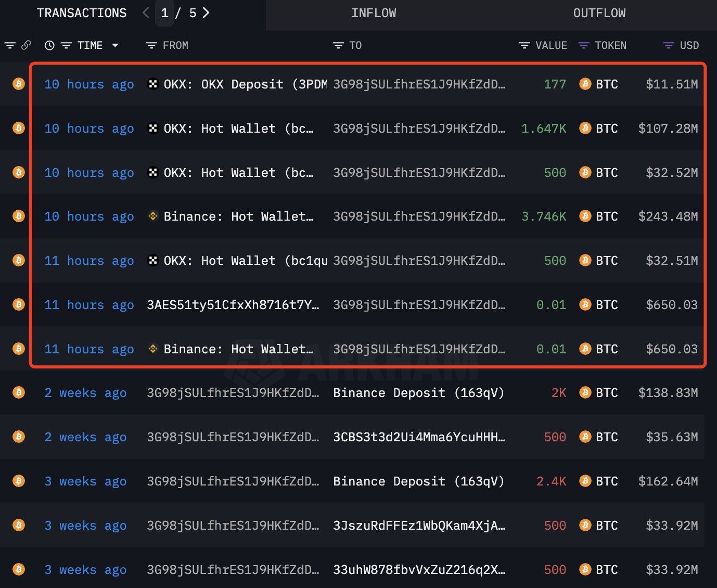The width and height of the screenshot is (717, 588).
Task: Open the TIME column filter icon
Action: tap(66, 46)
